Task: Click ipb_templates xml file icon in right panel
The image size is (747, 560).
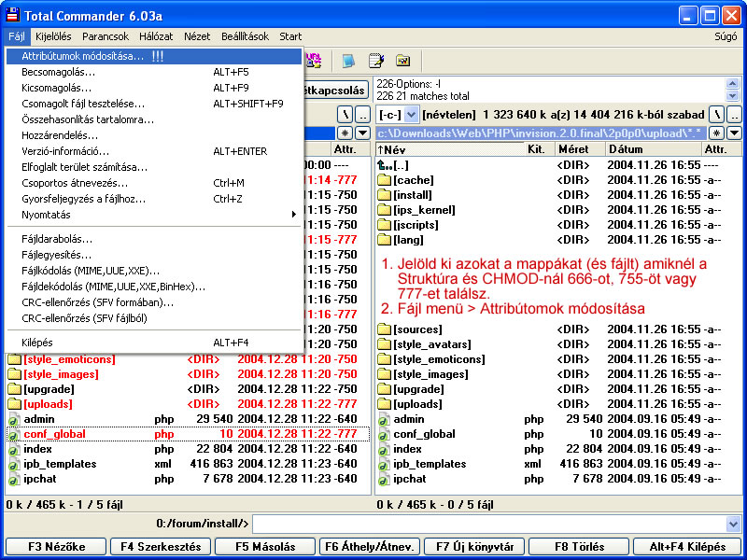Action: tap(383, 464)
